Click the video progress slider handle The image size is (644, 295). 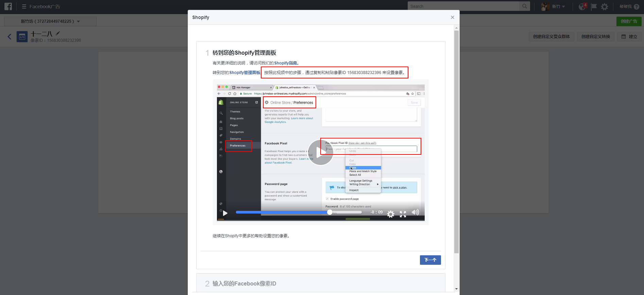click(329, 212)
